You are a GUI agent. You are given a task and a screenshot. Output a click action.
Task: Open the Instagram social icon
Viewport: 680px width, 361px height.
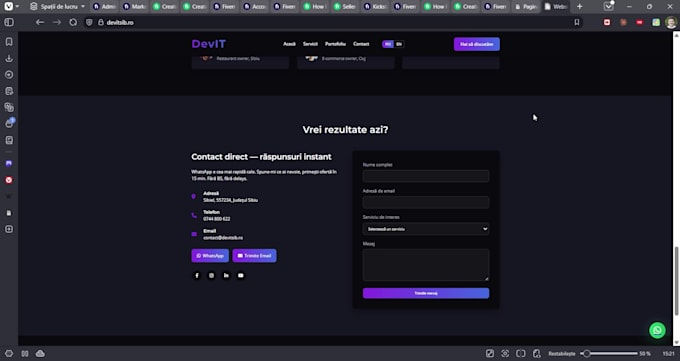211,276
